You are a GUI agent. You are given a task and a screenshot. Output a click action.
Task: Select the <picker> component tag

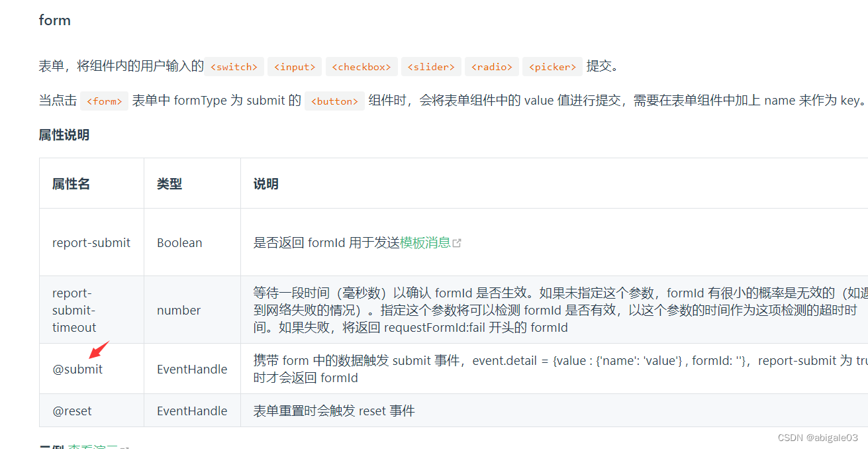click(x=552, y=66)
